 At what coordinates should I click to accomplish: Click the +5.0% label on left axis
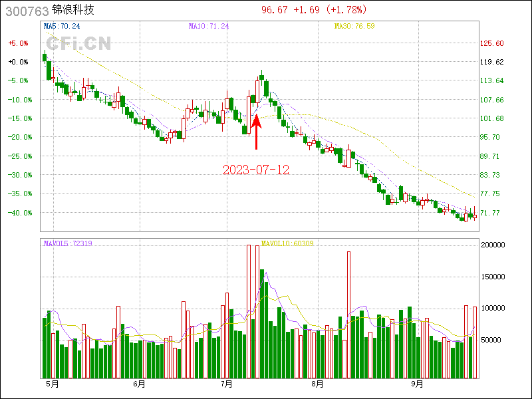[x=18, y=43]
